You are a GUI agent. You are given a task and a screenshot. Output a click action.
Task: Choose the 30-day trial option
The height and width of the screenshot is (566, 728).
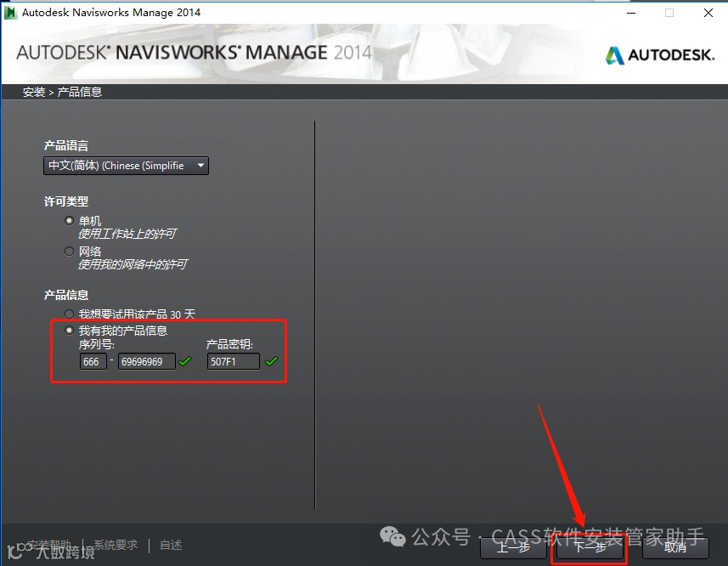[x=69, y=314]
